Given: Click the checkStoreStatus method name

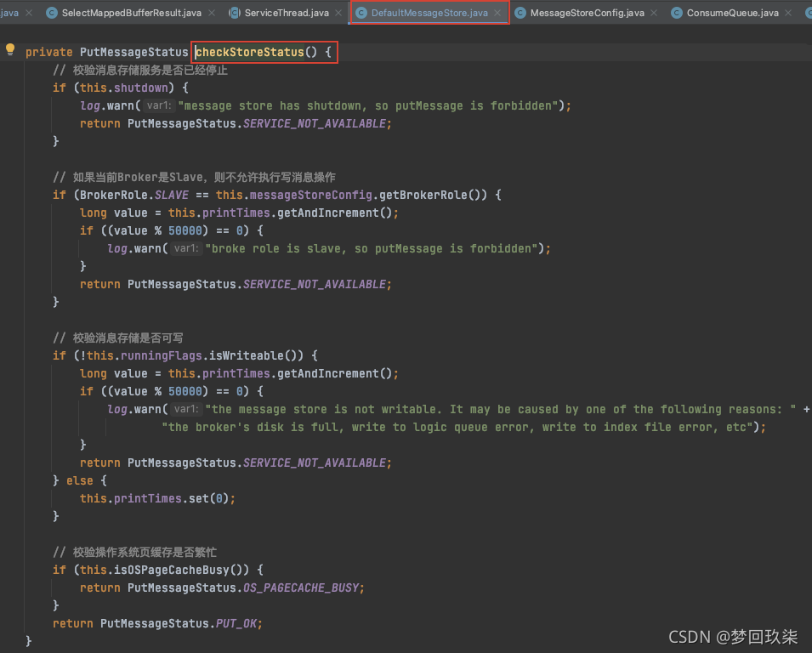Looking at the screenshot, I should [x=250, y=52].
